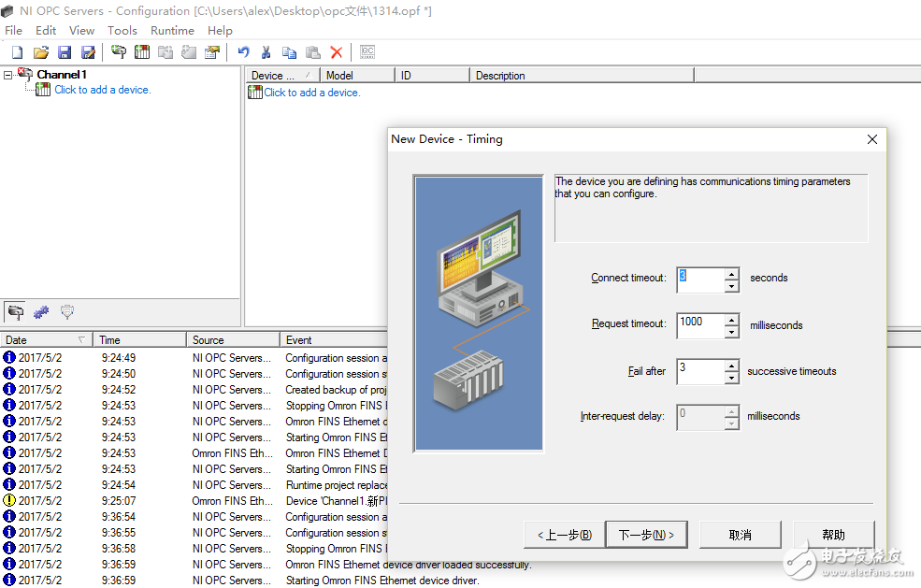Open the Help menu

(220, 31)
